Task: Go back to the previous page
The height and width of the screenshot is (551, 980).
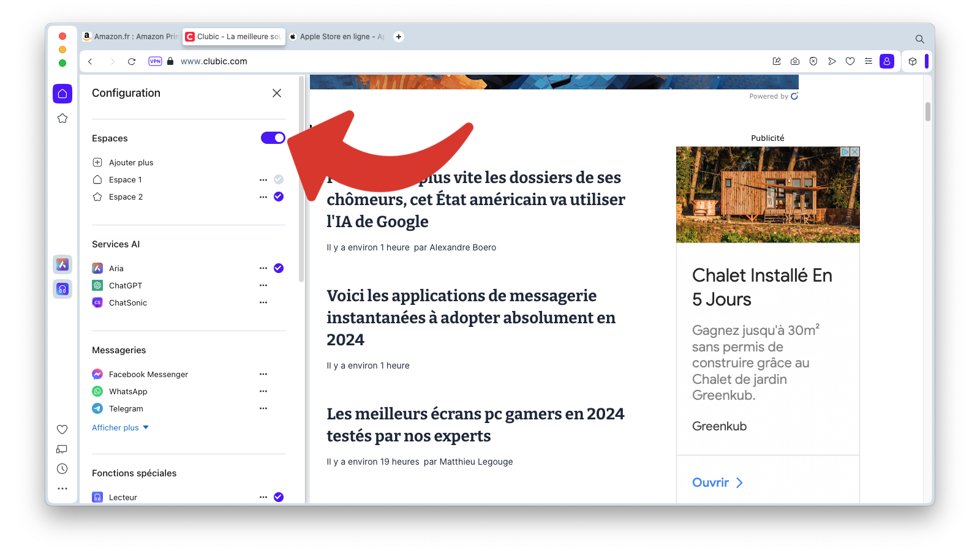Action: (x=90, y=61)
